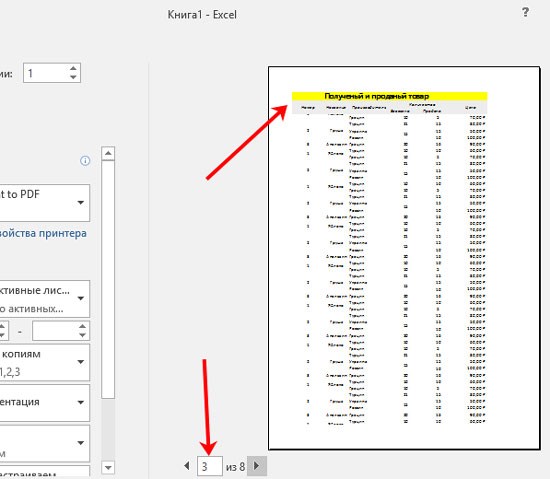Open the active sheets print dropdown

45,299
